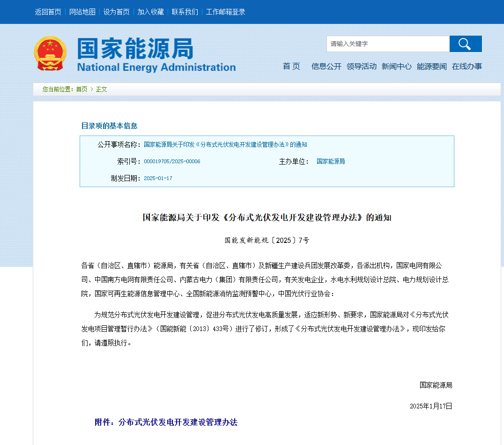Open 能源要闻 navigation item

coord(432,66)
